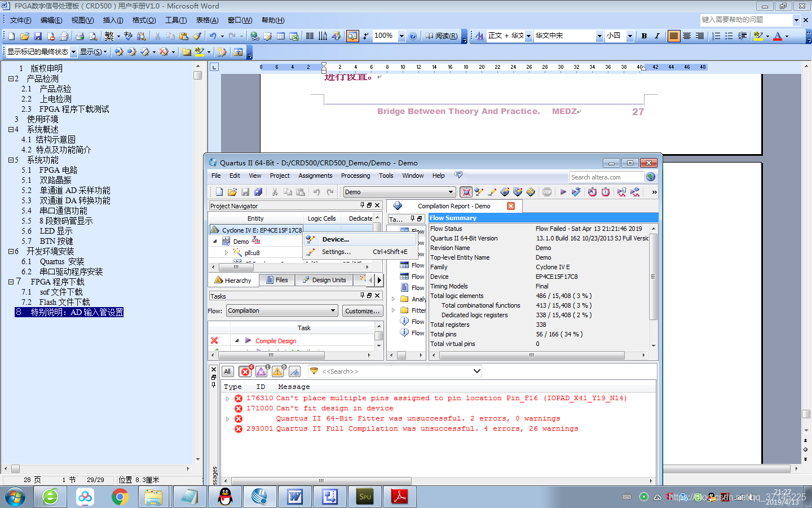Insert new comment icon in reviewing toolbar
This screenshot has height=508, width=812.
pyautogui.click(x=187, y=51)
